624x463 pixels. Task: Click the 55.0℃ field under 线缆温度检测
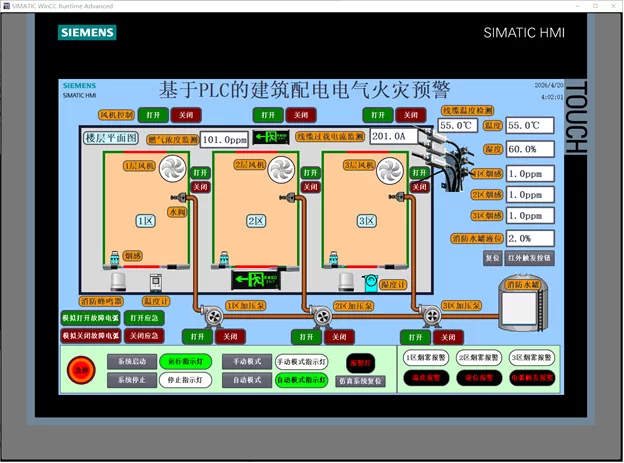[x=457, y=125]
